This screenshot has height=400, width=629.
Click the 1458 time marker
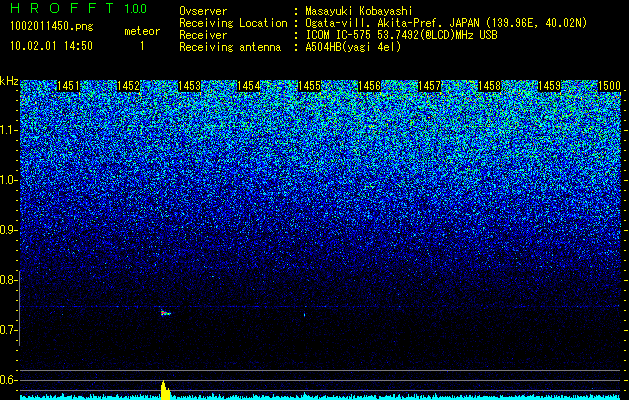(489, 86)
